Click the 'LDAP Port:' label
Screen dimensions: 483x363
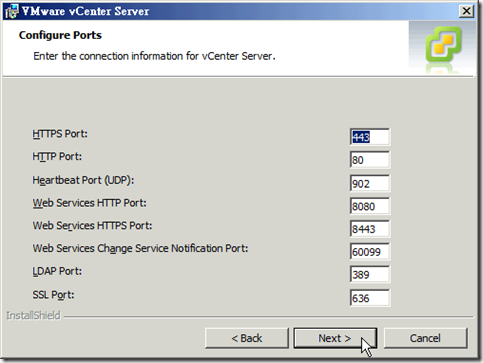pos(57,271)
